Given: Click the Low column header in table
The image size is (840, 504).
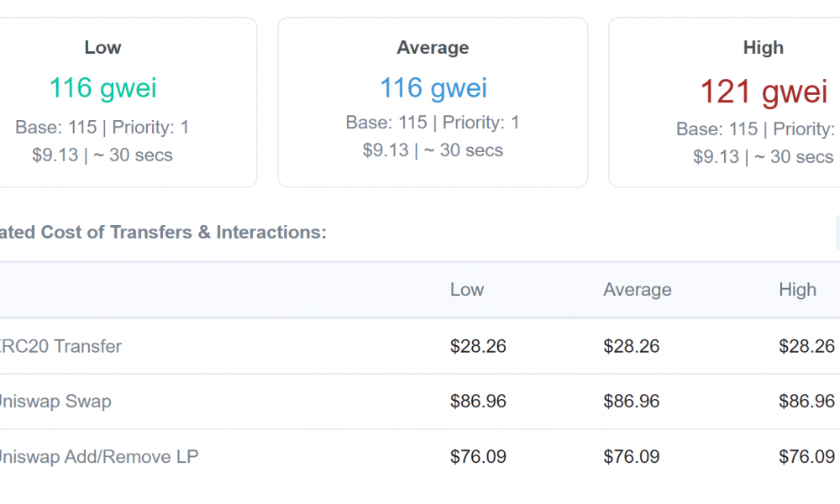Looking at the screenshot, I should coord(466,290).
